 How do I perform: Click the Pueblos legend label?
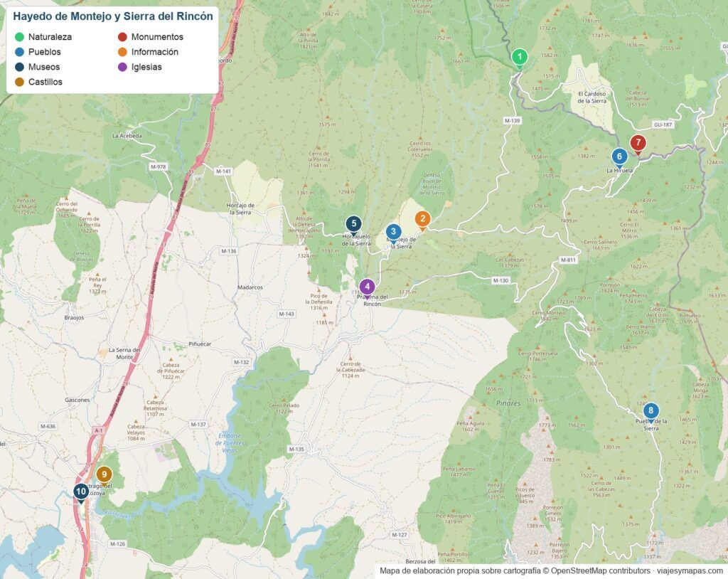pos(45,52)
